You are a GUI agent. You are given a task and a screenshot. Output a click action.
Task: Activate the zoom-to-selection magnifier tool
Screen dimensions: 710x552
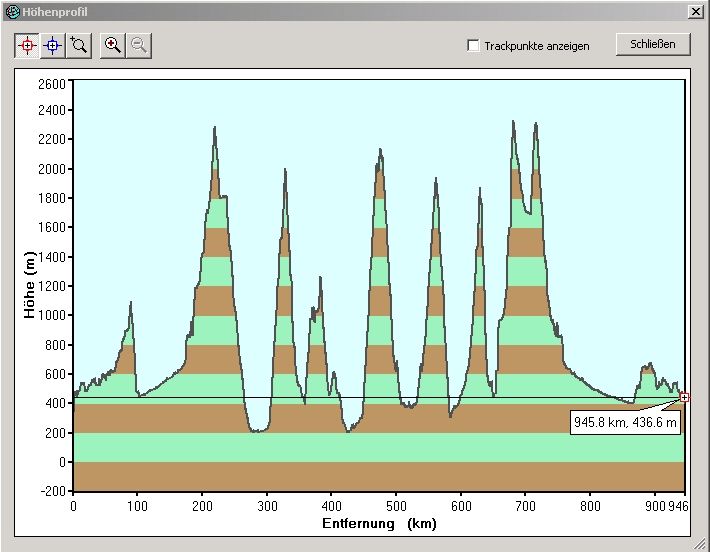pos(79,45)
